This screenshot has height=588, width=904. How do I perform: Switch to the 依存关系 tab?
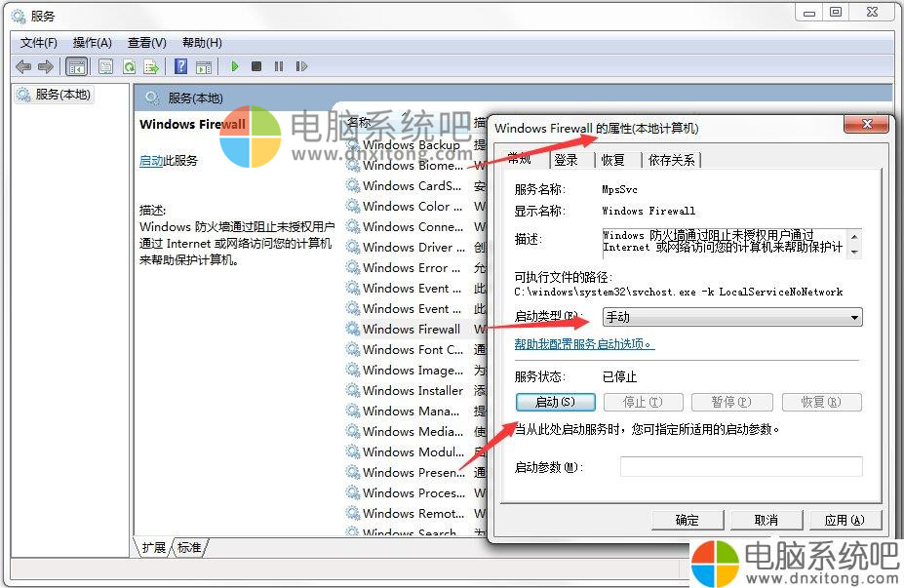pyautogui.click(x=672, y=160)
